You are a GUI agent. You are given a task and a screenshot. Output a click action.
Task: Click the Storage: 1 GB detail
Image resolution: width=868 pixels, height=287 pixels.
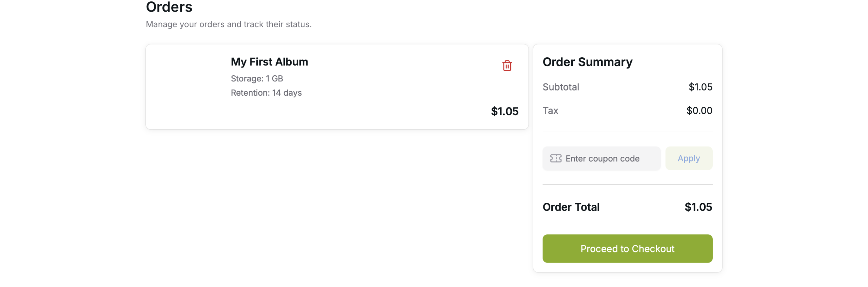(x=257, y=78)
